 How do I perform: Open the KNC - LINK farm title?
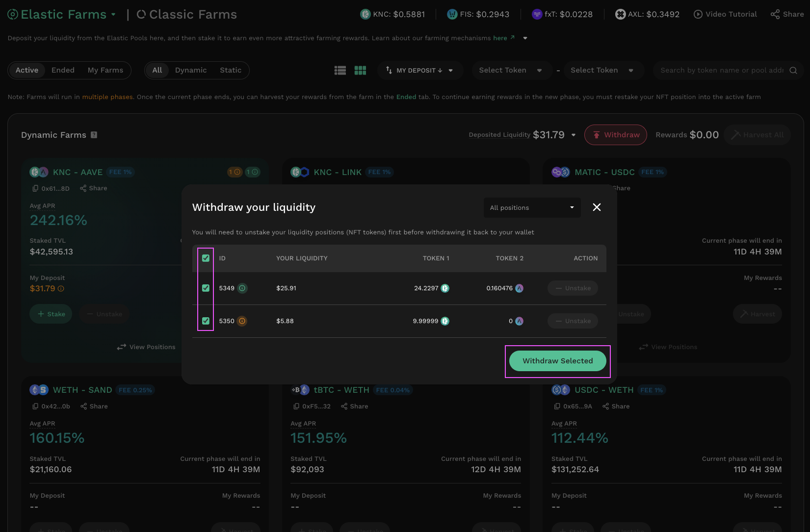(x=338, y=172)
